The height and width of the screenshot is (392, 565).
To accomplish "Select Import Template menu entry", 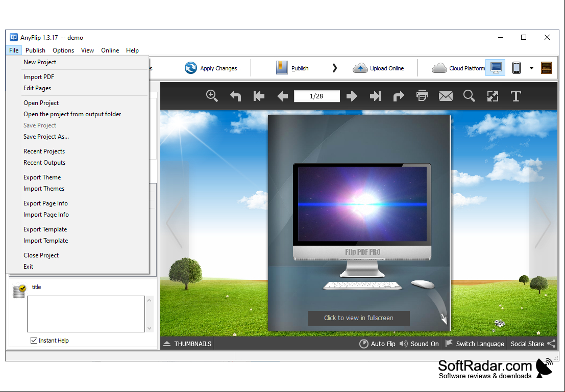I will tap(78, 240).
